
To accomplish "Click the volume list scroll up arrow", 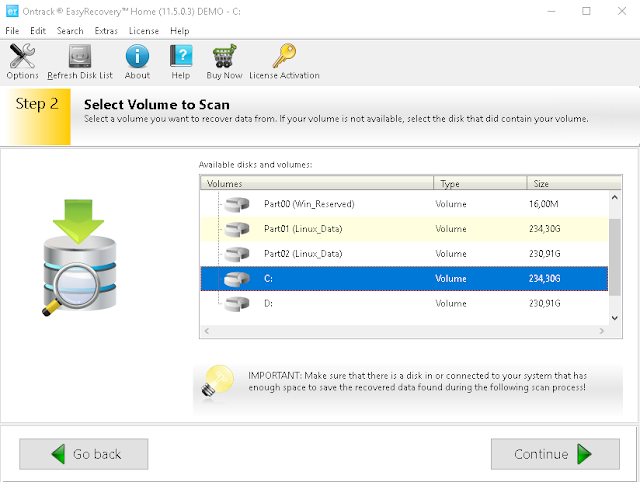I will 615,198.
